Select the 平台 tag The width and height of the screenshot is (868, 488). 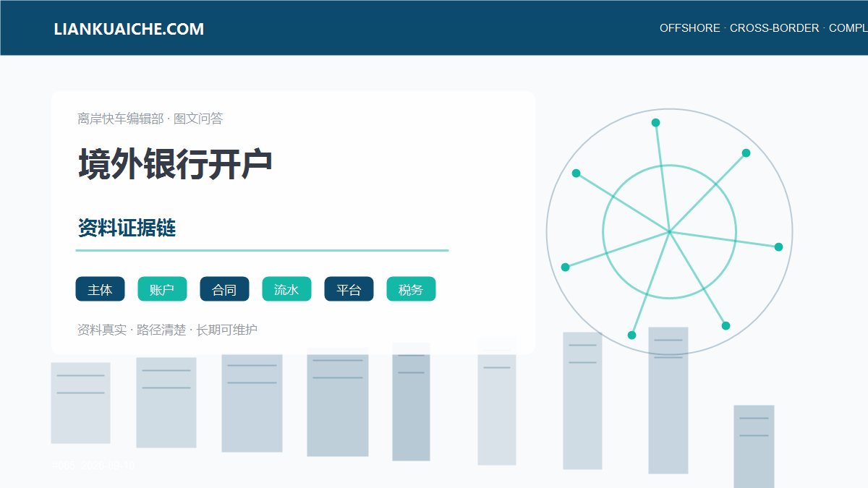pos(349,289)
